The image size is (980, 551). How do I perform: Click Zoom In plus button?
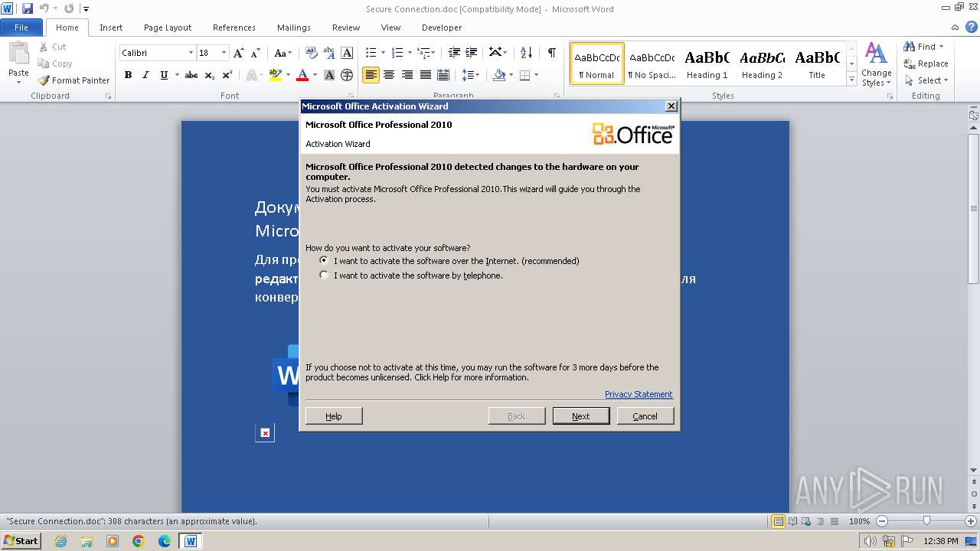pyautogui.click(x=971, y=521)
